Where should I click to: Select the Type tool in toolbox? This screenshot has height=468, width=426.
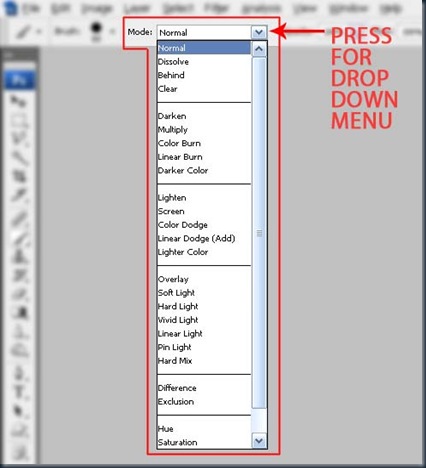pos(19,393)
